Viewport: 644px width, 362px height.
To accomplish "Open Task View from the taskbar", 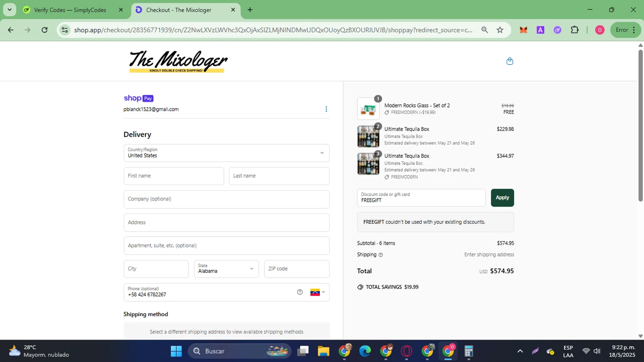I will pyautogui.click(x=303, y=351).
